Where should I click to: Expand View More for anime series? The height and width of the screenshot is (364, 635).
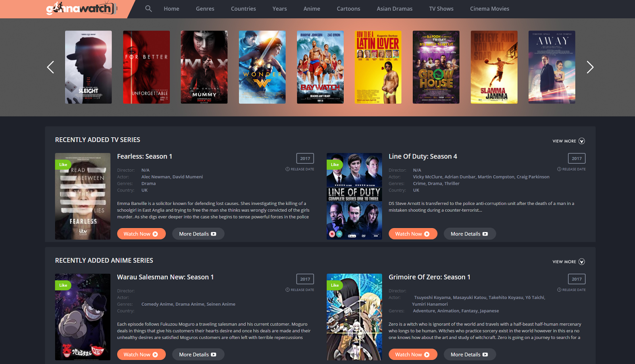click(x=569, y=262)
